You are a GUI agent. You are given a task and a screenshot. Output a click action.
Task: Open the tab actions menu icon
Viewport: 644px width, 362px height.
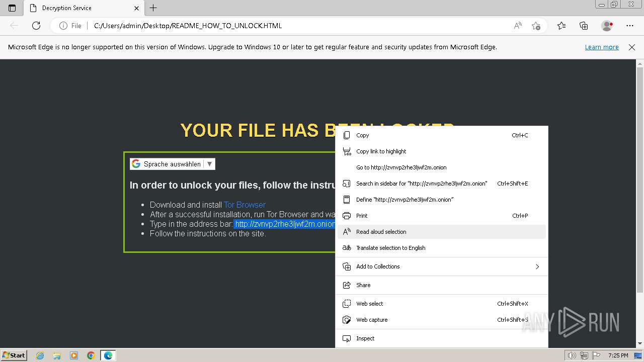pyautogui.click(x=13, y=8)
